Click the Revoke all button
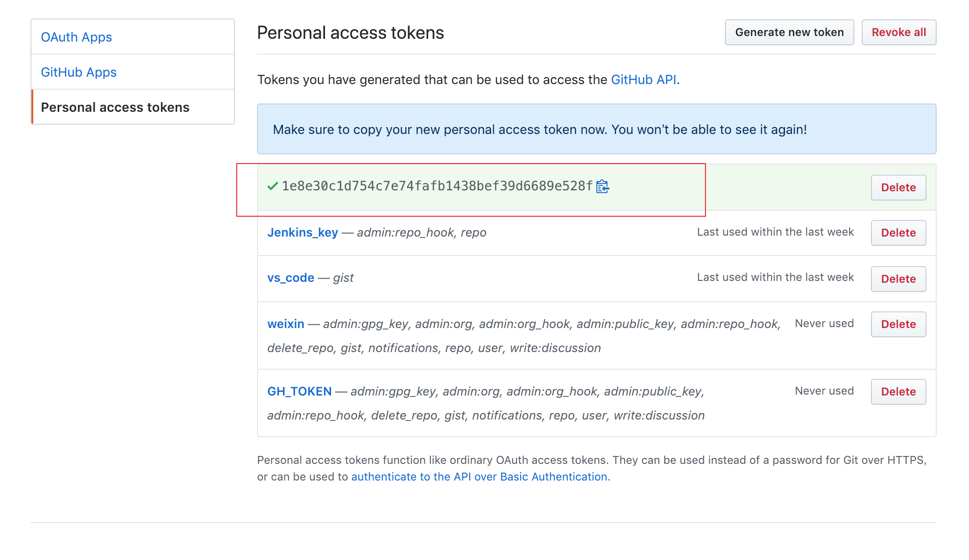This screenshot has width=969, height=560. click(x=899, y=32)
